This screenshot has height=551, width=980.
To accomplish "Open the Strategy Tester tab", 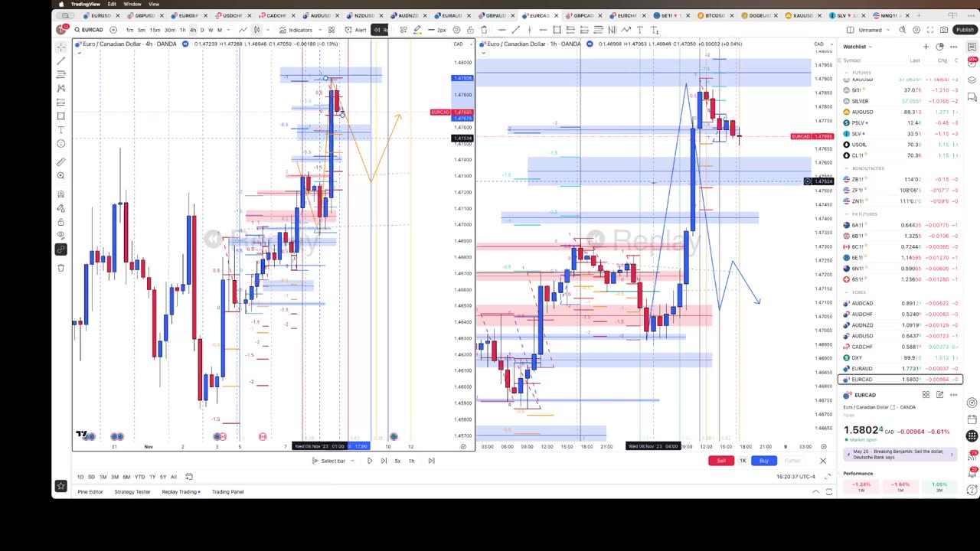I will (x=132, y=492).
